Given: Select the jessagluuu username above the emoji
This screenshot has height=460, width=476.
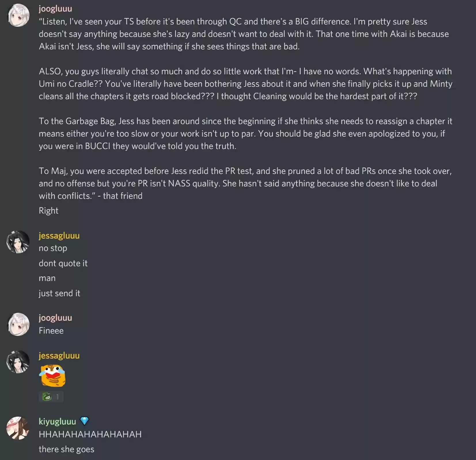Looking at the screenshot, I should click(x=59, y=355).
